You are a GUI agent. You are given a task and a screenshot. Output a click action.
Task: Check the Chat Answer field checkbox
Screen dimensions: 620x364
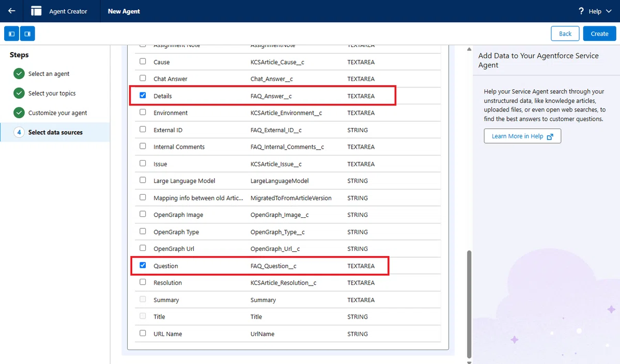tap(143, 78)
